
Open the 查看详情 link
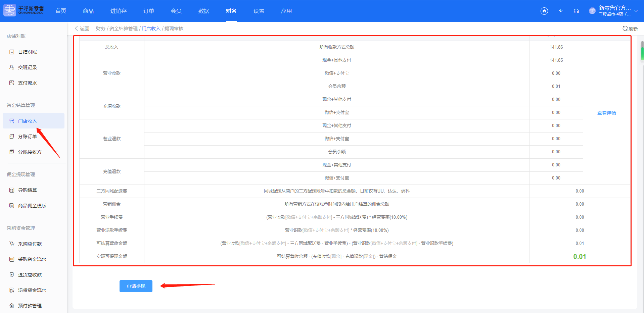tap(606, 113)
